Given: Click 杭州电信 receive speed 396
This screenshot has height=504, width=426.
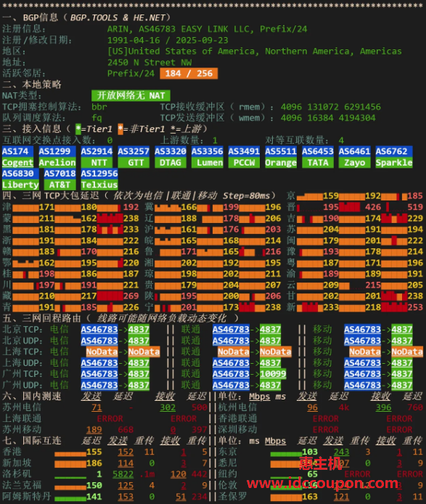Looking at the screenshot, I should [x=384, y=407].
